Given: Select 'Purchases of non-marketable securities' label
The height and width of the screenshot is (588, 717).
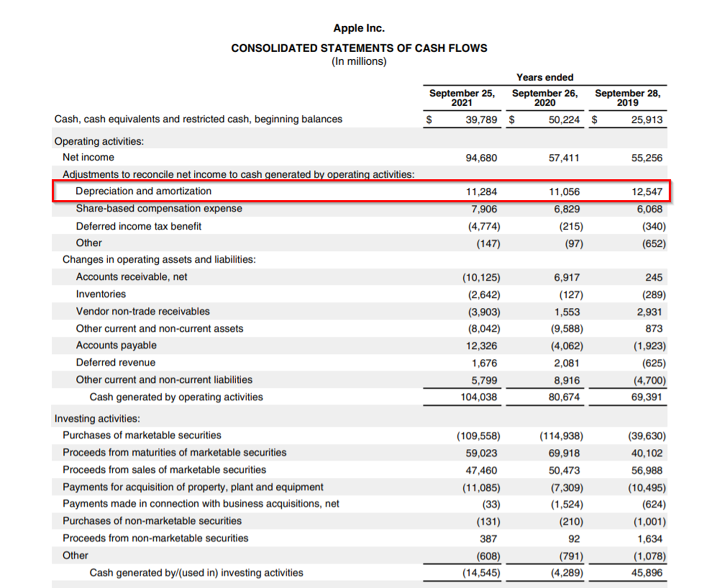Looking at the screenshot, I should coord(152,521).
